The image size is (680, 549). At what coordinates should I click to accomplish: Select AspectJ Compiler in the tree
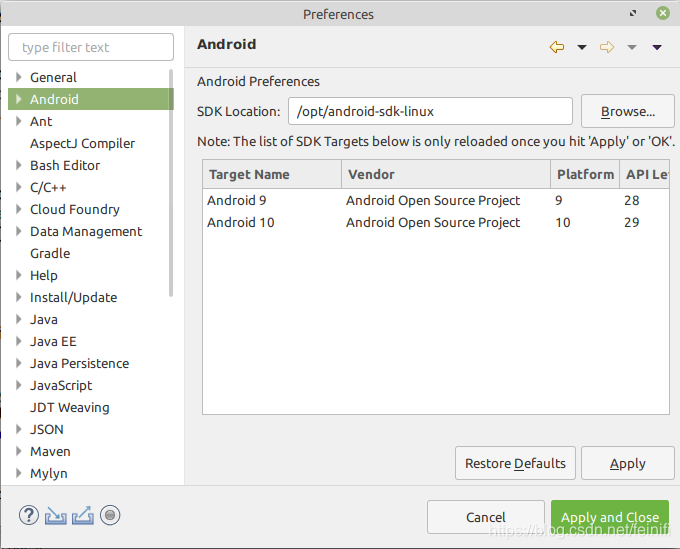coord(82,144)
